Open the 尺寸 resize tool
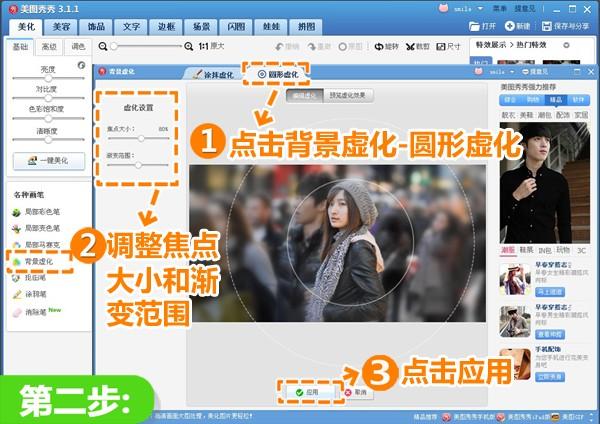This screenshot has width=600, height=424. tap(449, 46)
